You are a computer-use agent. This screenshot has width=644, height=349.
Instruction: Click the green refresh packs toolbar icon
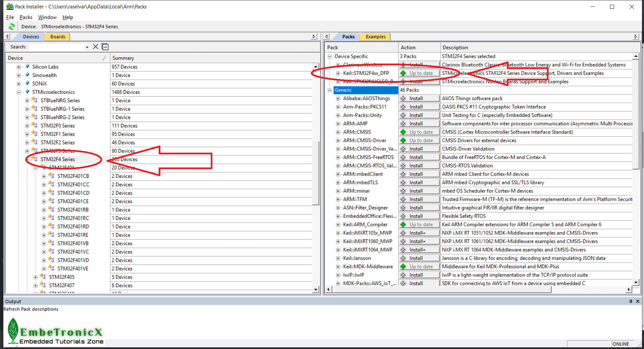(x=12, y=27)
